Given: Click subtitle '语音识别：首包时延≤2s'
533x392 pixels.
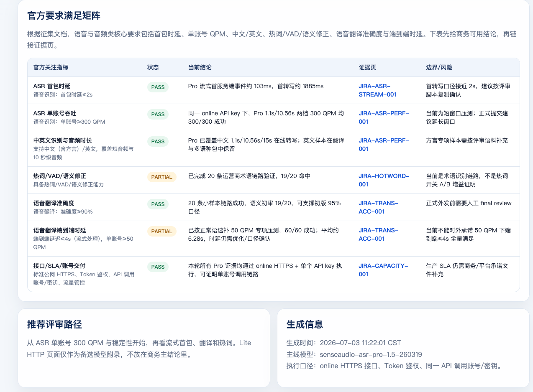Looking at the screenshot, I should coord(63,95).
